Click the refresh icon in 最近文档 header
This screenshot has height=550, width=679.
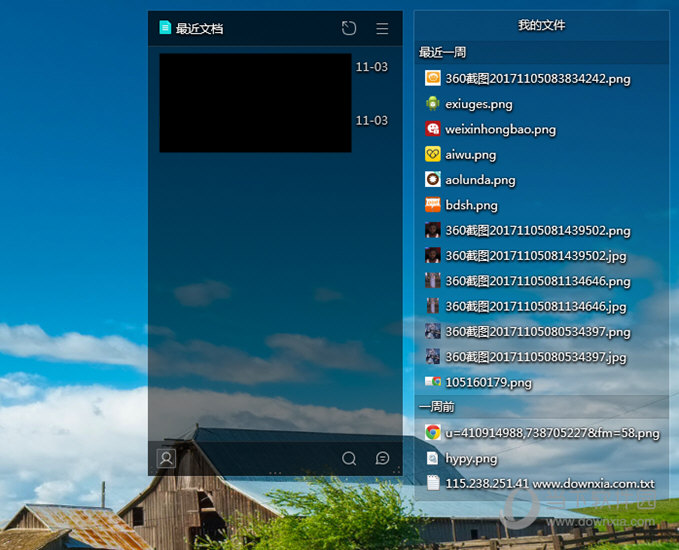[349, 28]
